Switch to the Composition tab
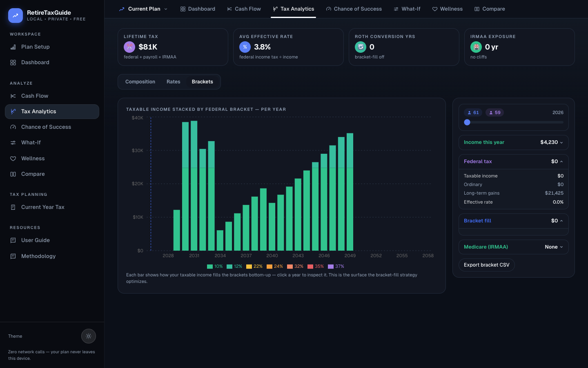The height and width of the screenshot is (368, 588). [x=140, y=82]
